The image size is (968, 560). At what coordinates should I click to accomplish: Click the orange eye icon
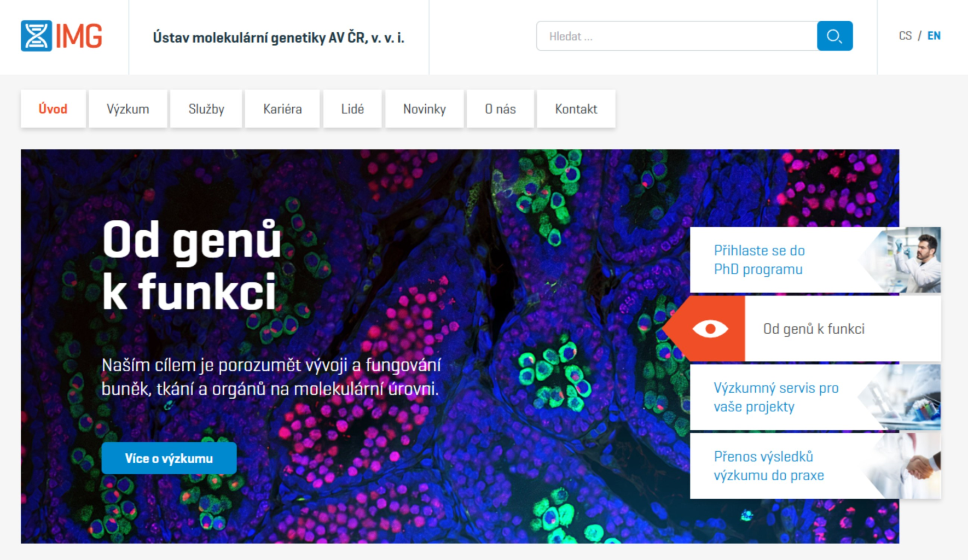(x=710, y=329)
